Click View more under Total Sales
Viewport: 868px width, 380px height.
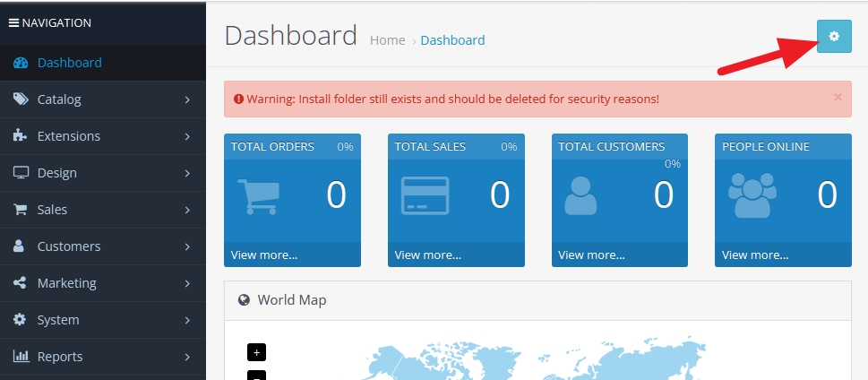point(428,255)
